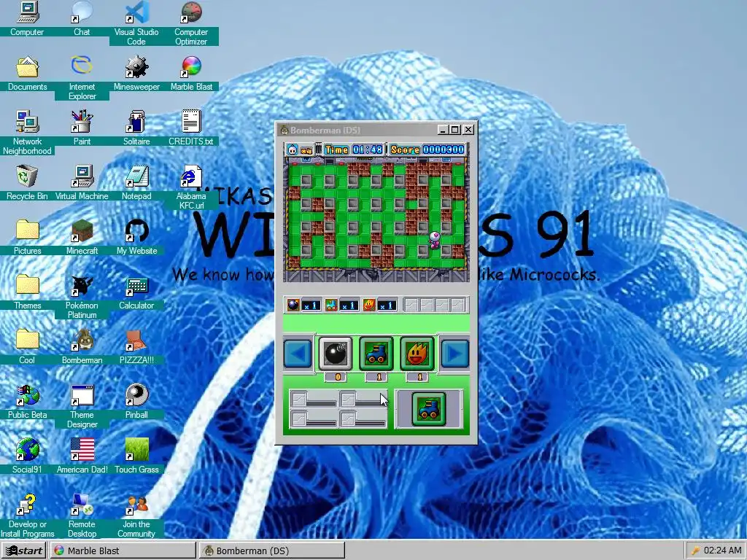Launch Minecraft shortcut
This screenshot has width=747, height=560.
point(82,237)
